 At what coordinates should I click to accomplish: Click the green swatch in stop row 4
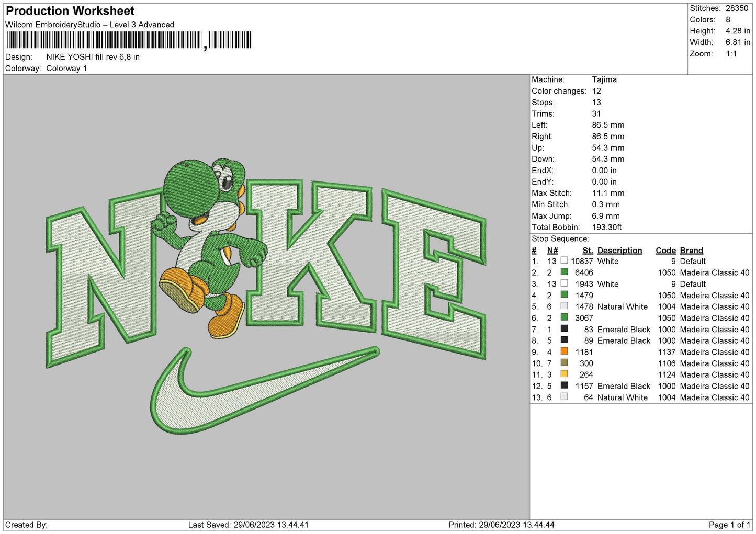(x=564, y=294)
